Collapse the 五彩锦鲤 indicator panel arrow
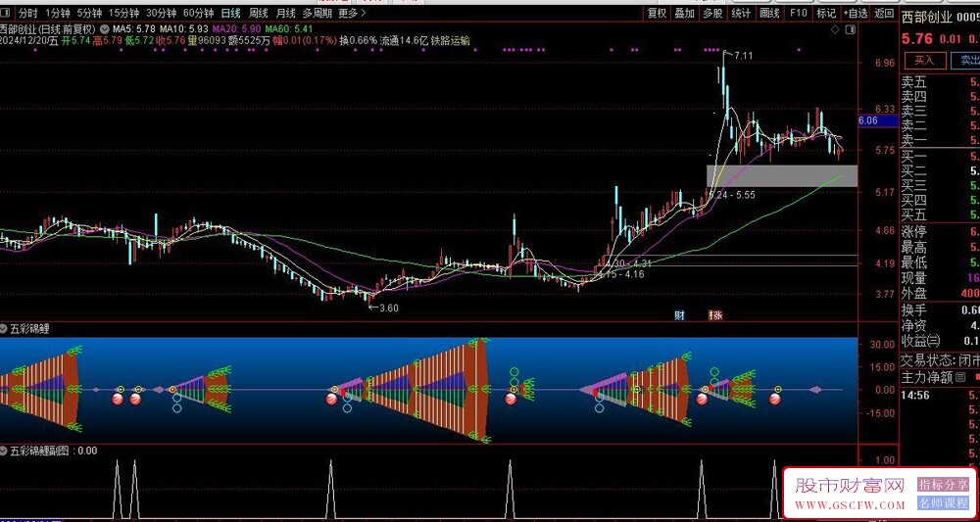Screen dimensions: 980x522 [4, 328]
